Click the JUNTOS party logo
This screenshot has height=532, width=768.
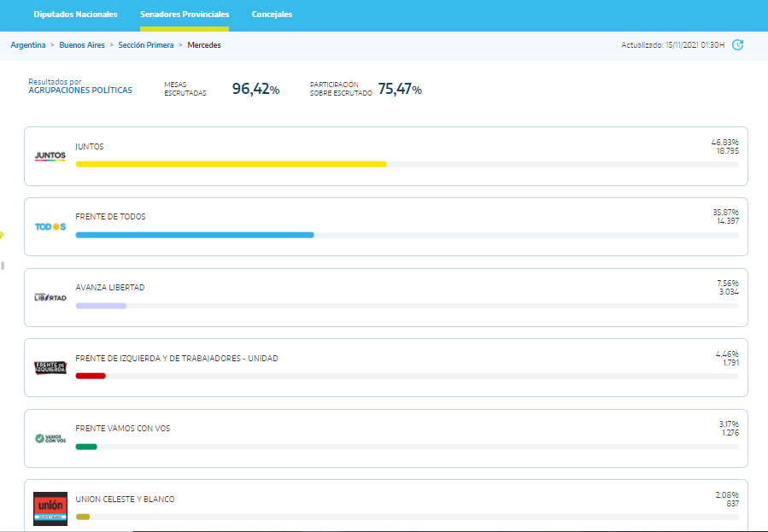pos(50,156)
